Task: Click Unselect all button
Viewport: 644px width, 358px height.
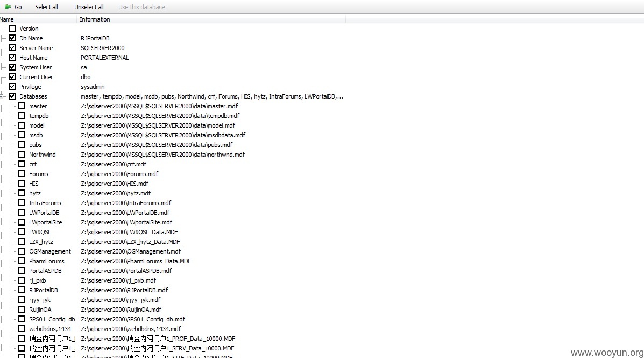Action: coord(89,7)
